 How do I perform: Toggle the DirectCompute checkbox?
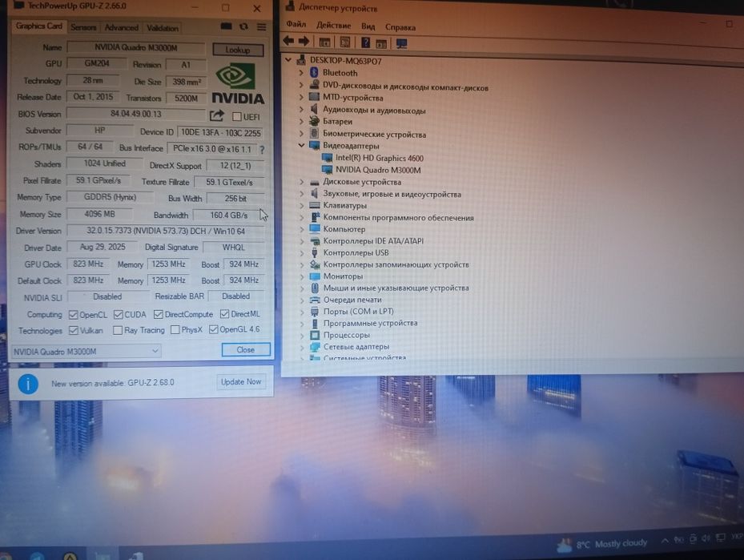pos(159,314)
